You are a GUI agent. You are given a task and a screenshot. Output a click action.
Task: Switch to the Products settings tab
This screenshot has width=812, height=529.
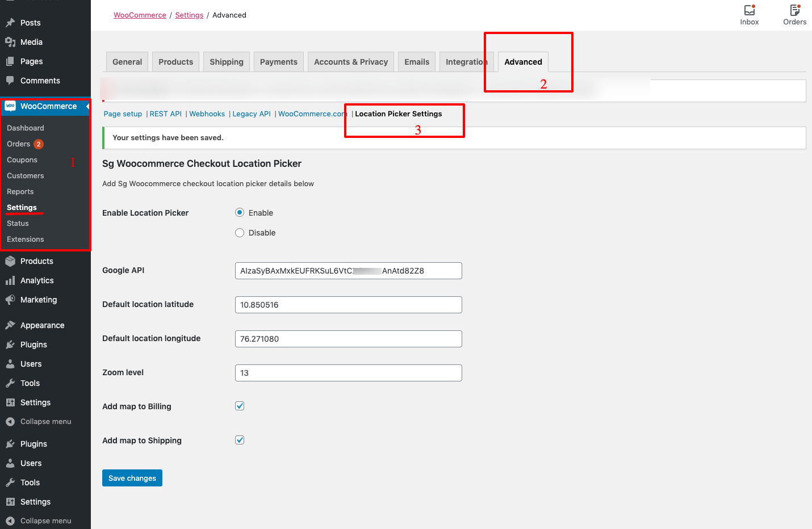coord(176,62)
